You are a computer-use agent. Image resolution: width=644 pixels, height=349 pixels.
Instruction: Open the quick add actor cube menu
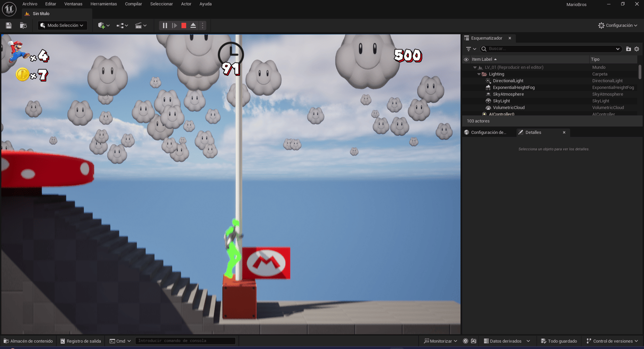[104, 26]
